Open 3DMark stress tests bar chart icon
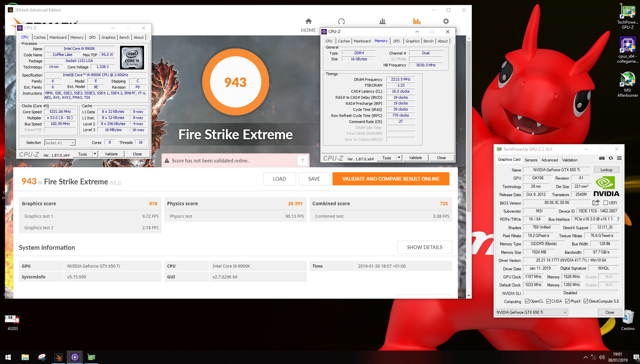640x364 pixels. (x=382, y=22)
